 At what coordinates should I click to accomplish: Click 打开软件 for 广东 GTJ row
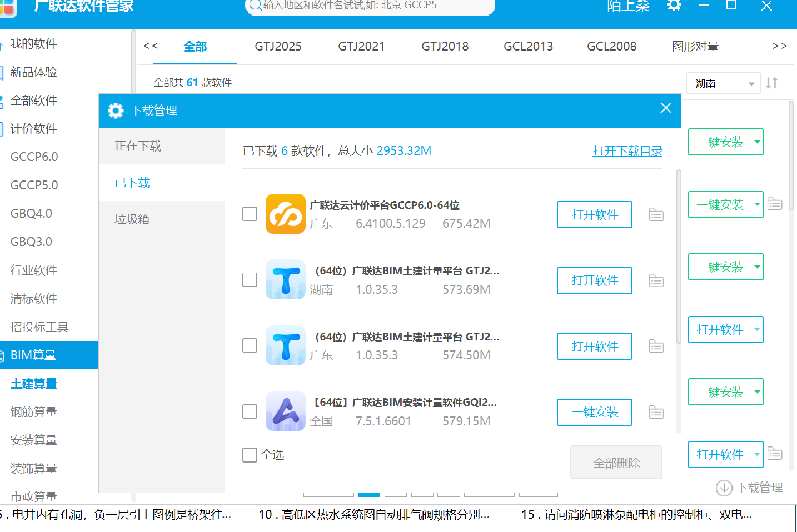[x=595, y=346]
